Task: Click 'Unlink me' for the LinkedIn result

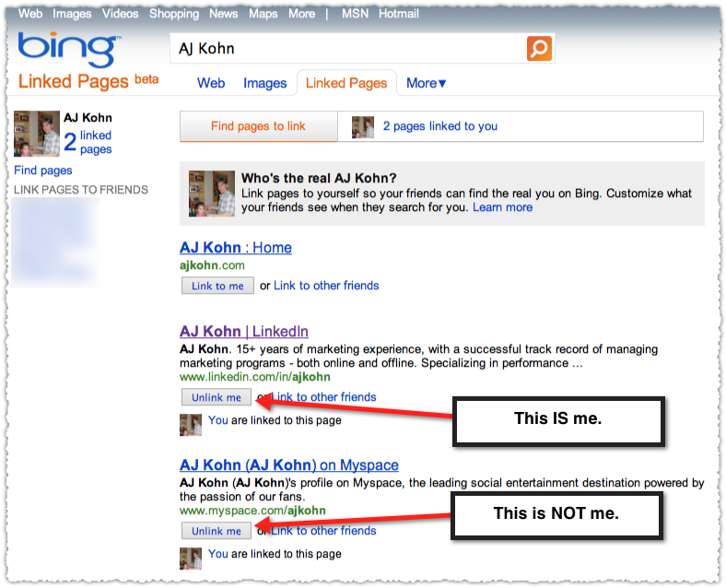Action: [217, 397]
